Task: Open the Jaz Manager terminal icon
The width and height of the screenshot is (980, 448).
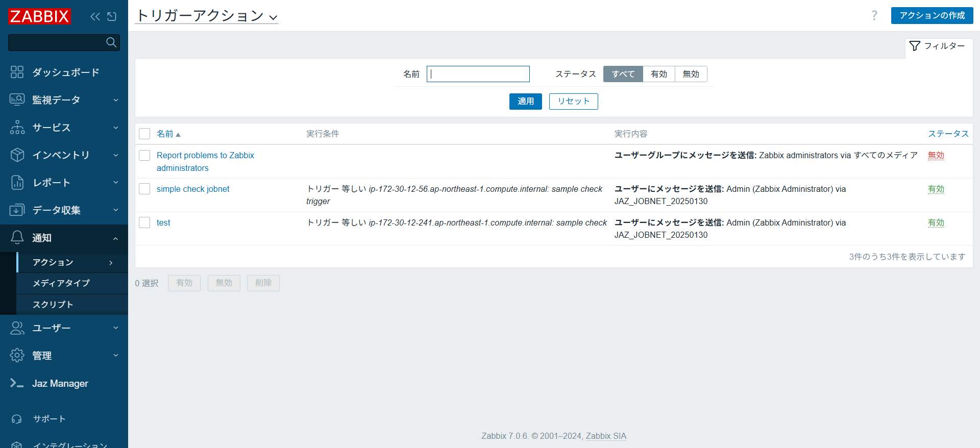Action: pyautogui.click(x=17, y=383)
